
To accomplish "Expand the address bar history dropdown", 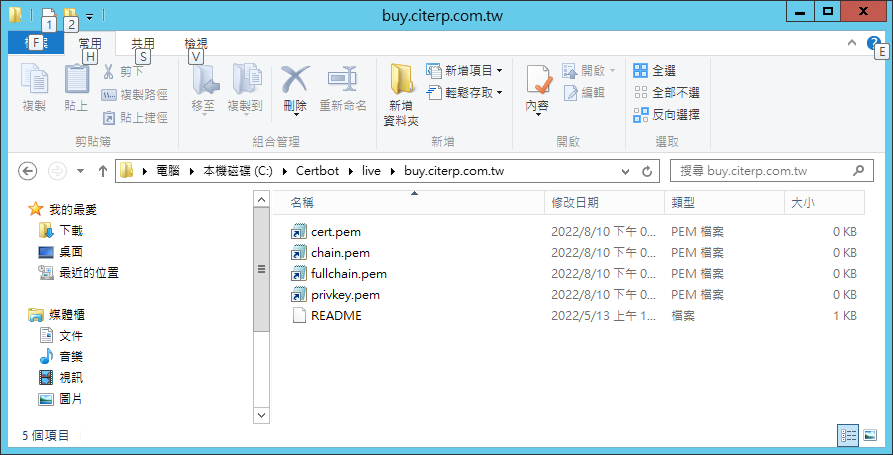I will [x=626, y=171].
